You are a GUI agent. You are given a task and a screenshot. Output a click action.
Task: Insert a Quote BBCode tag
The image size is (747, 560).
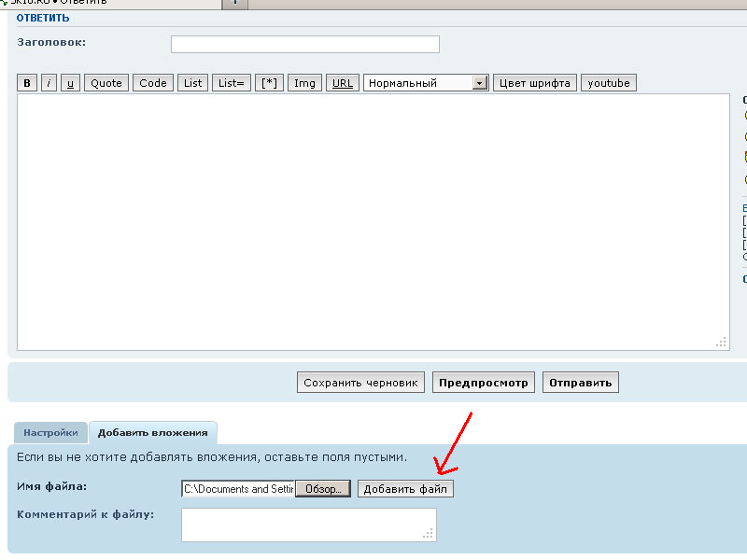click(106, 83)
